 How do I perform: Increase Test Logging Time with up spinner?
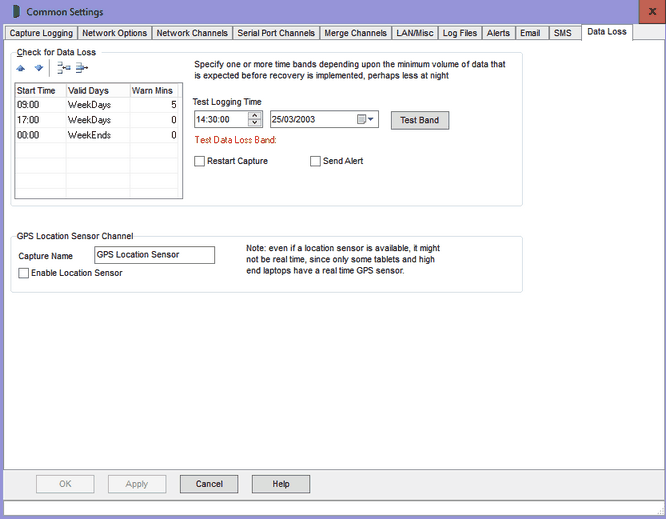(255, 116)
